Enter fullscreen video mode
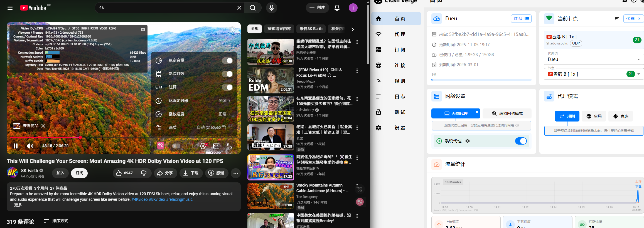 230,146
